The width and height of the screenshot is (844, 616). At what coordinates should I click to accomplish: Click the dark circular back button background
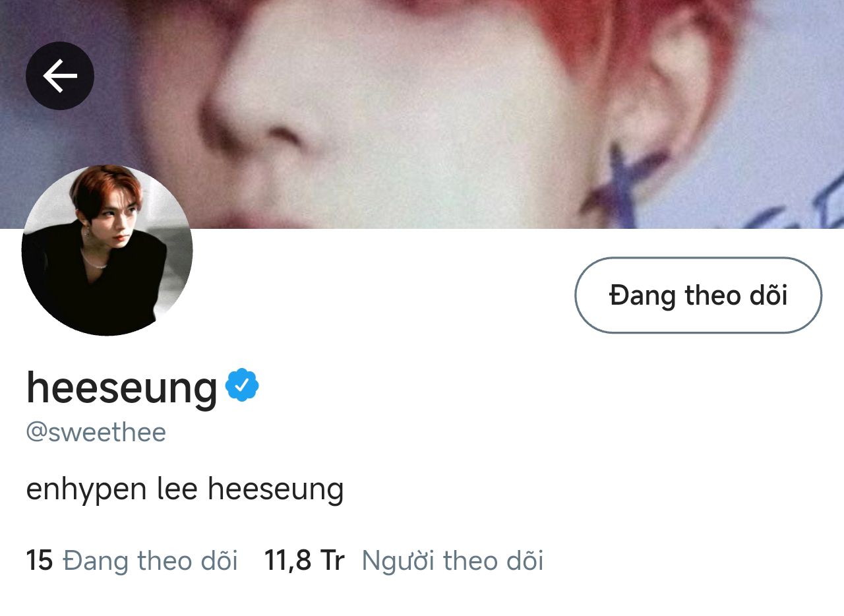pos(60,76)
